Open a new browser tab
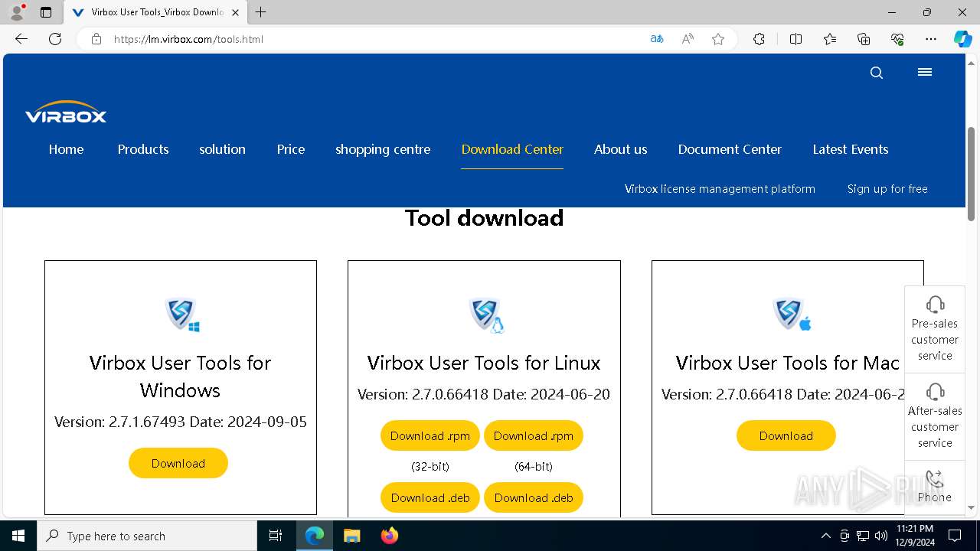 260,12
